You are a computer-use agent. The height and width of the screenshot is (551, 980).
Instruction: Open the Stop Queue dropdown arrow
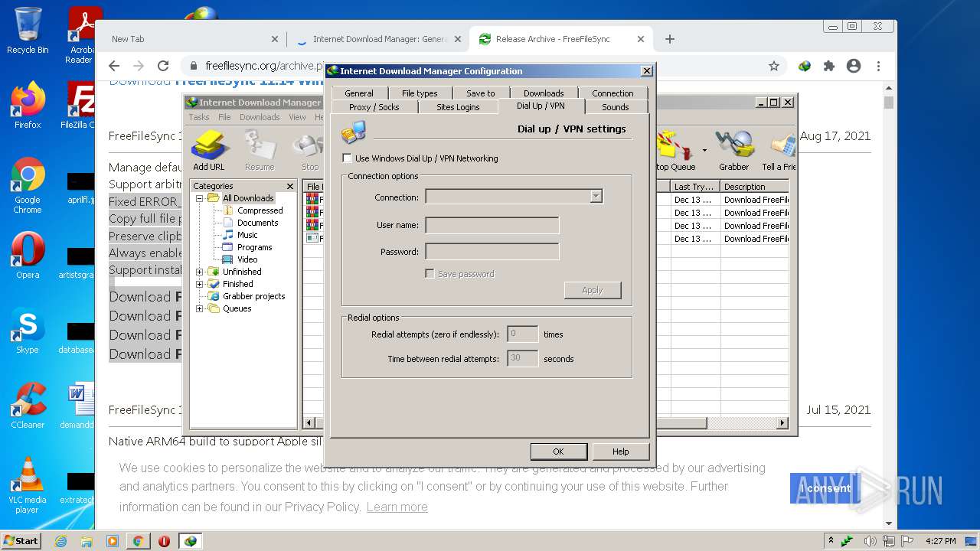[x=704, y=151]
